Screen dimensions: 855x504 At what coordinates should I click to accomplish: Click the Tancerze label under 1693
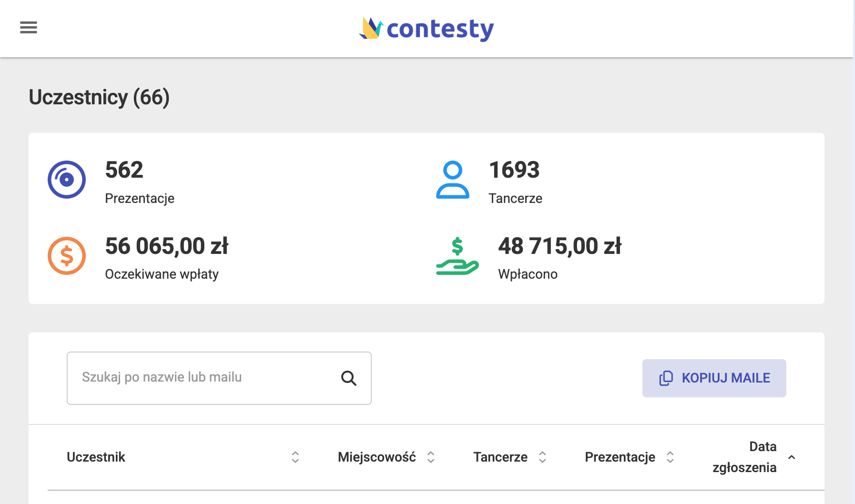point(516,199)
